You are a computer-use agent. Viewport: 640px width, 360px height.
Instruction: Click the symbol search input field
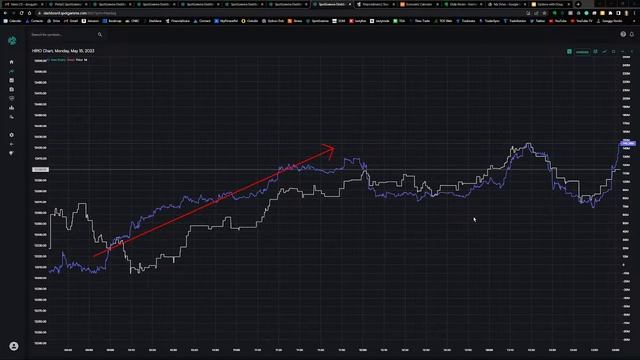coord(63,35)
